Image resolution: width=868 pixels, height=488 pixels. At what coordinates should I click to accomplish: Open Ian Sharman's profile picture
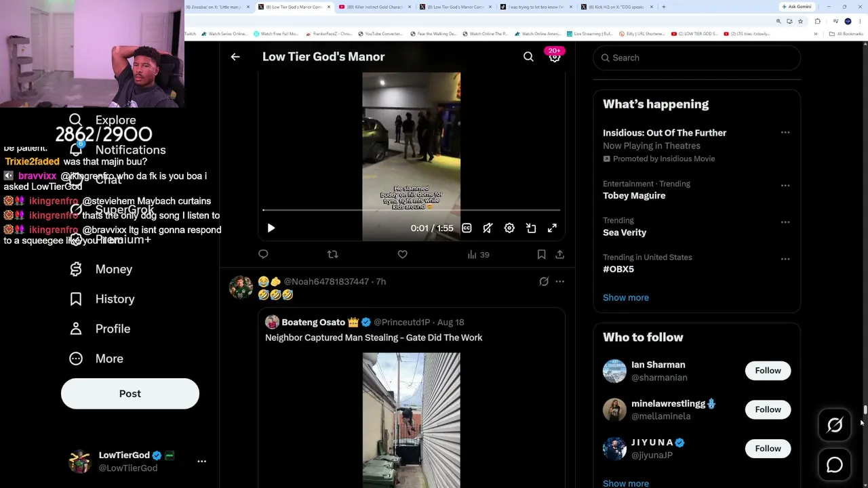tap(614, 371)
